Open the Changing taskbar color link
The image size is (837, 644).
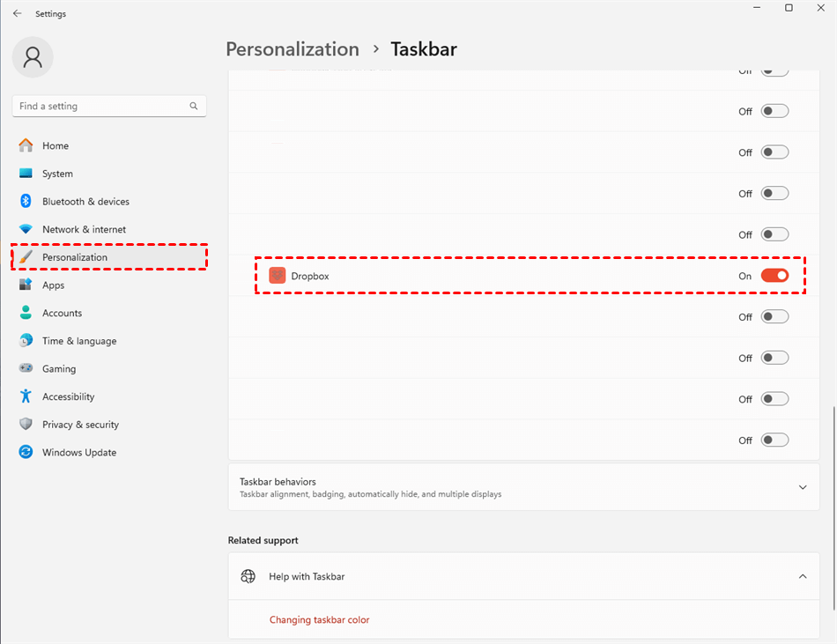click(x=319, y=620)
